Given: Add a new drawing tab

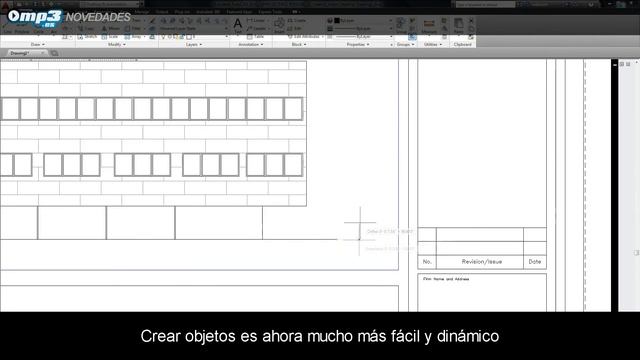Looking at the screenshot, I should [54, 53].
